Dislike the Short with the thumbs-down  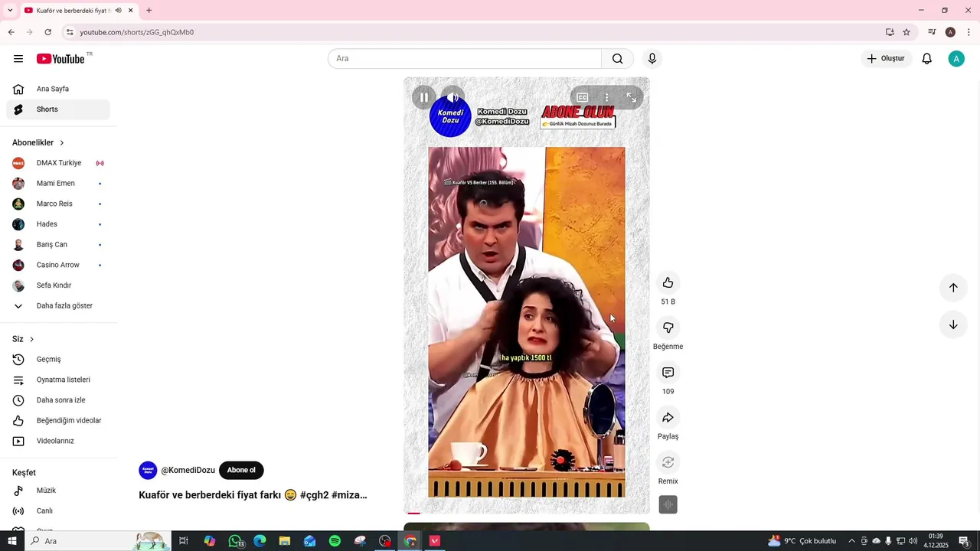point(668,328)
